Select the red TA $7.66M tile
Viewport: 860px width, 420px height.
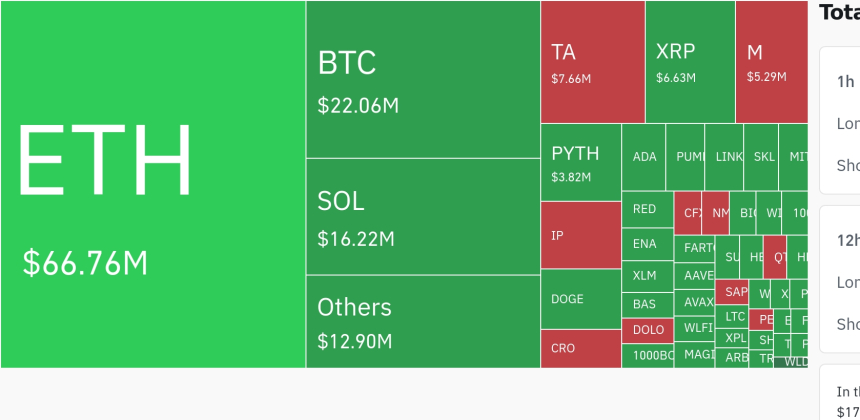point(592,62)
